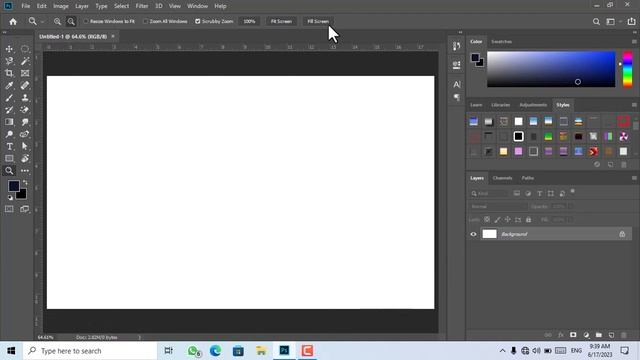640x360 pixels.
Task: Pick a color in the Color panel field
Action: tap(551, 69)
